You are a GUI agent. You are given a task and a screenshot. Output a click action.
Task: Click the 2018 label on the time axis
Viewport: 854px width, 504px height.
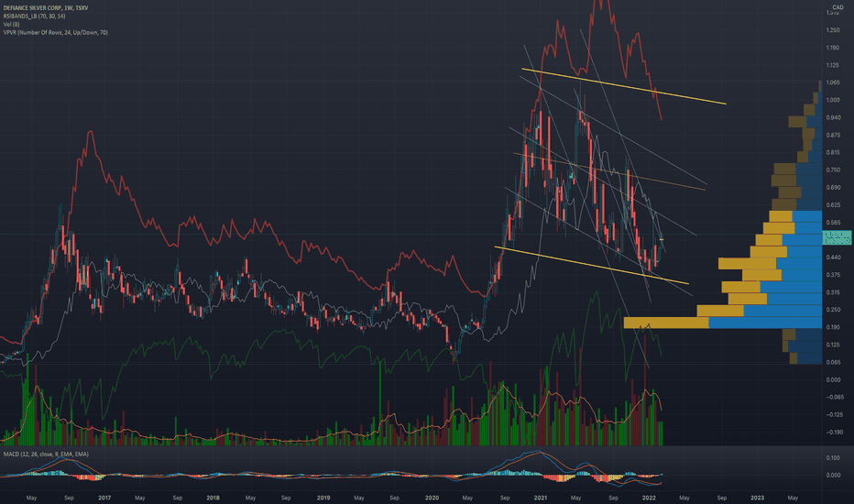213,498
